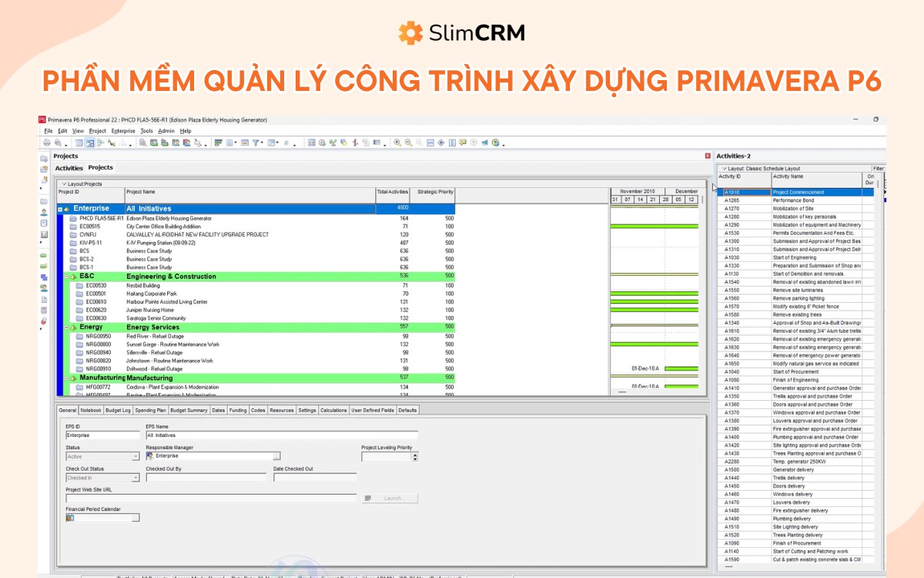Click the Responsible Manager browse button
The height and width of the screenshot is (578, 924).
(276, 455)
